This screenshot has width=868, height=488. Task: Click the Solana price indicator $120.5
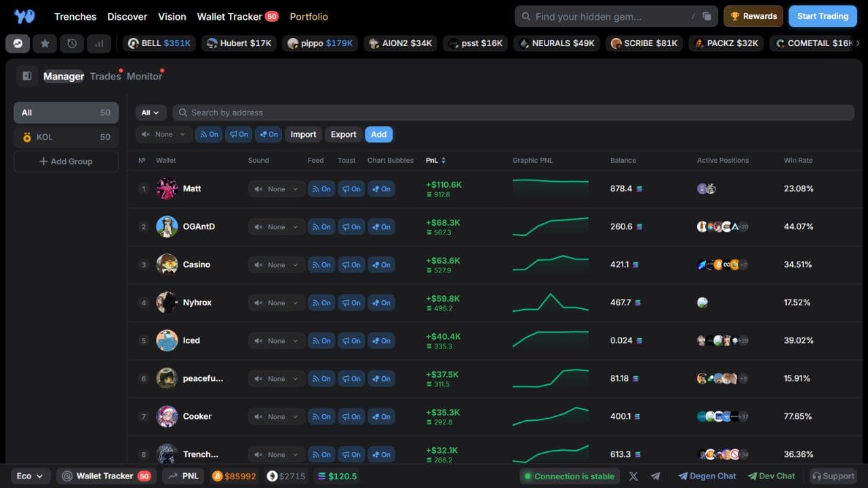pyautogui.click(x=337, y=476)
